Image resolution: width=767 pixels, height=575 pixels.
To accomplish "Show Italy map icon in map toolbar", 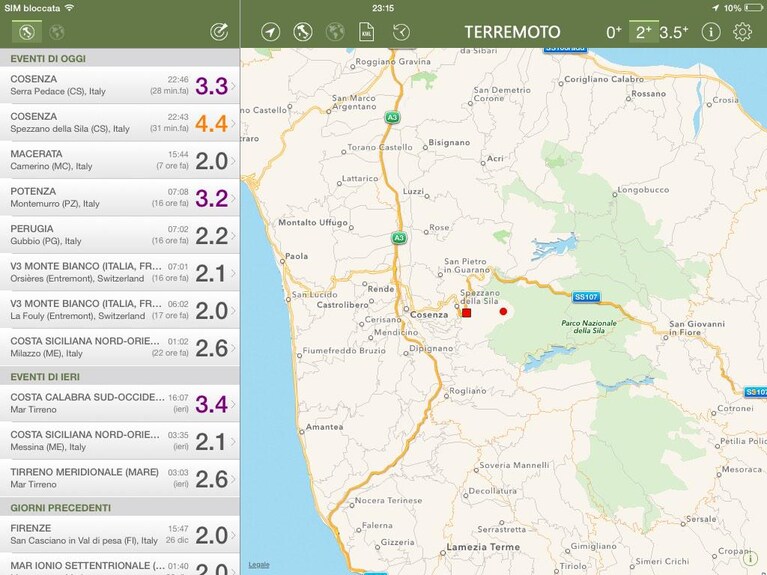I will tap(303, 32).
